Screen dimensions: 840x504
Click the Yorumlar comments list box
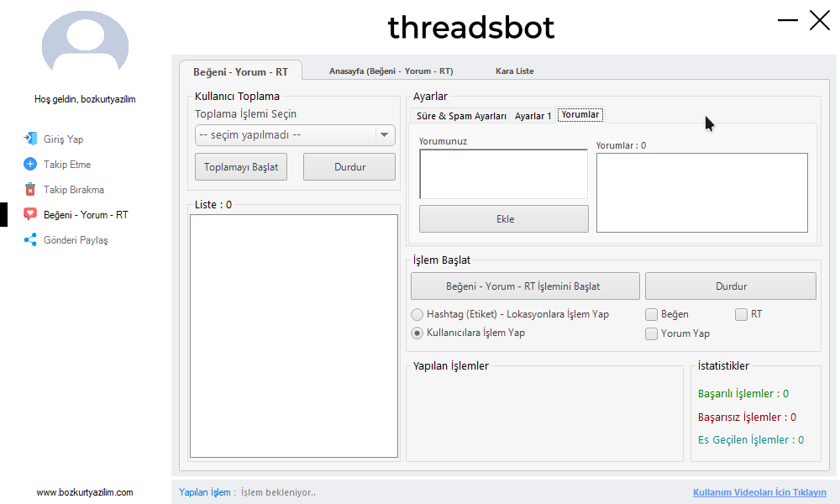click(701, 193)
